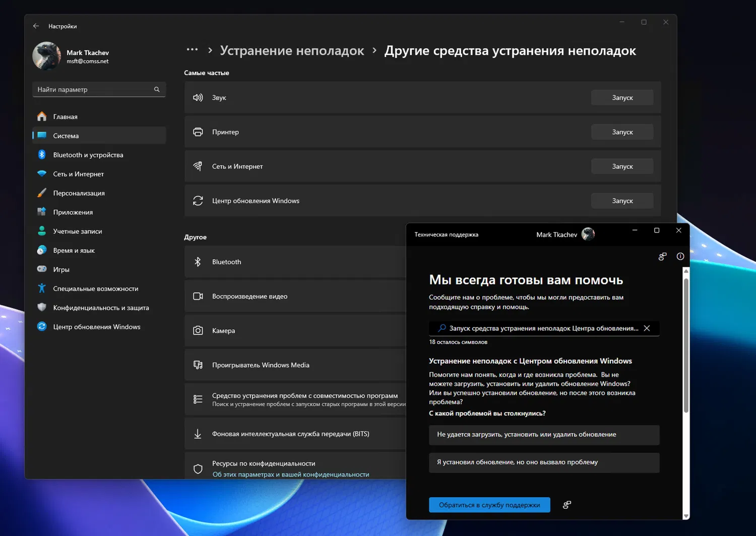Clear the support query with the X icon
Viewport: 756px width, 536px height.
pos(647,328)
